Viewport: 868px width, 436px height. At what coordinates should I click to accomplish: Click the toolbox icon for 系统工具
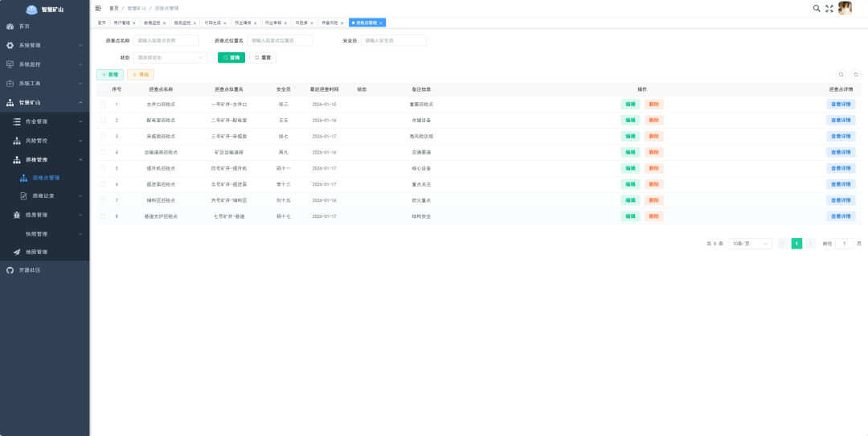[x=10, y=84]
